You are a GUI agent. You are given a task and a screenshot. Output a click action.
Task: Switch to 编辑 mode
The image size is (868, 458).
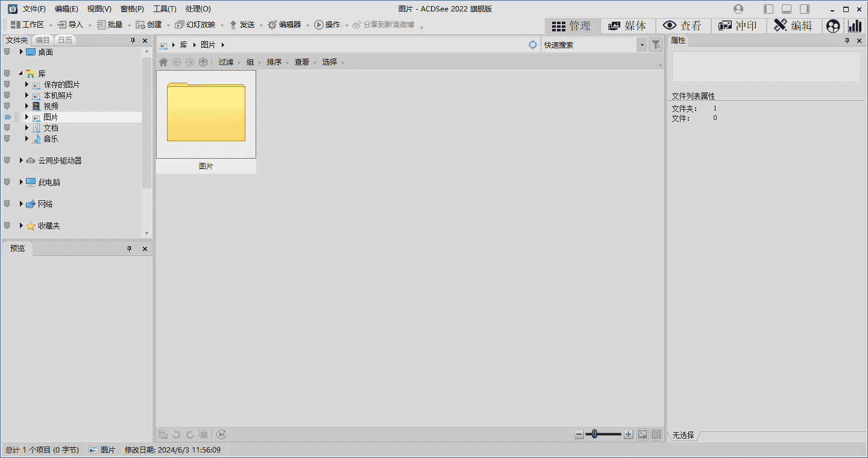point(793,26)
